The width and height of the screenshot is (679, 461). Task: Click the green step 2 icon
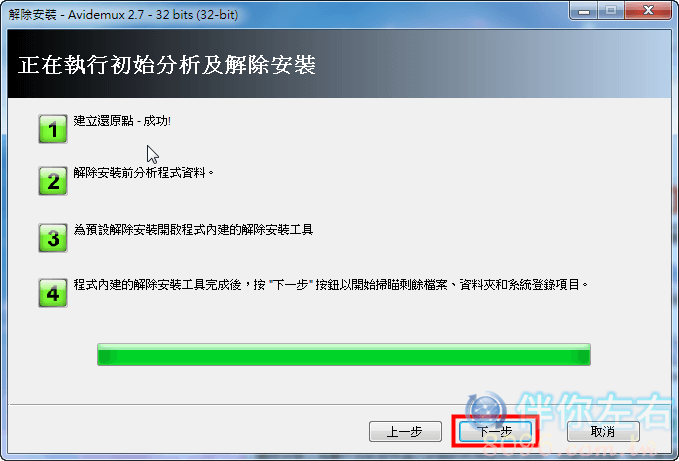point(53,181)
